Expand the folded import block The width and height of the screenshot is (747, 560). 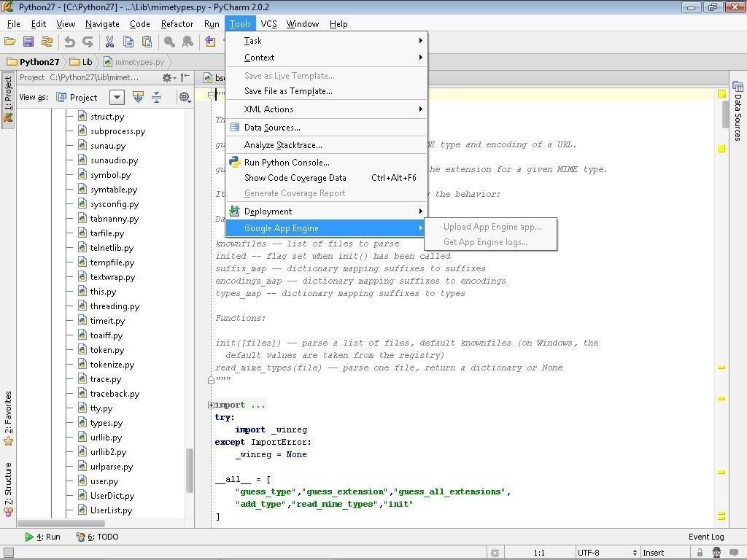coord(211,405)
